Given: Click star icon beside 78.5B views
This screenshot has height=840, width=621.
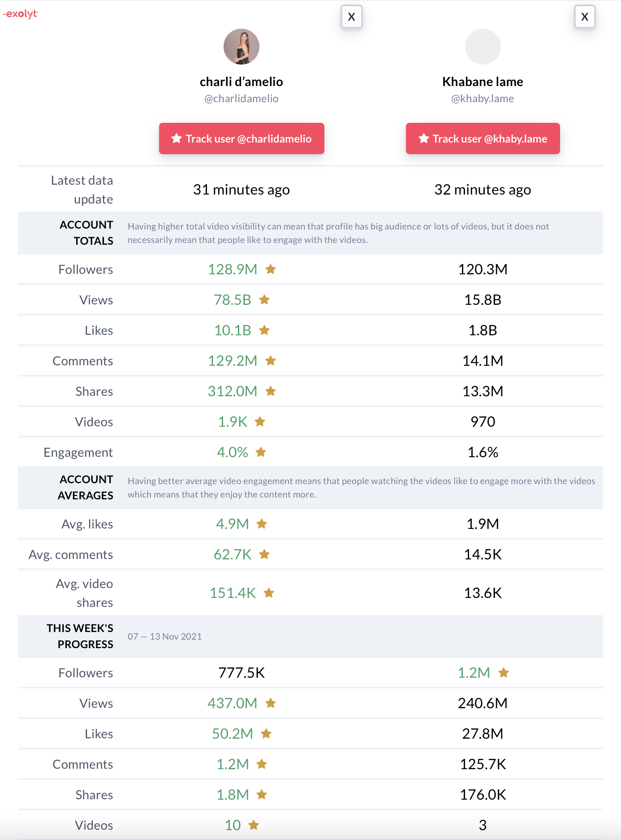Looking at the screenshot, I should tap(264, 300).
